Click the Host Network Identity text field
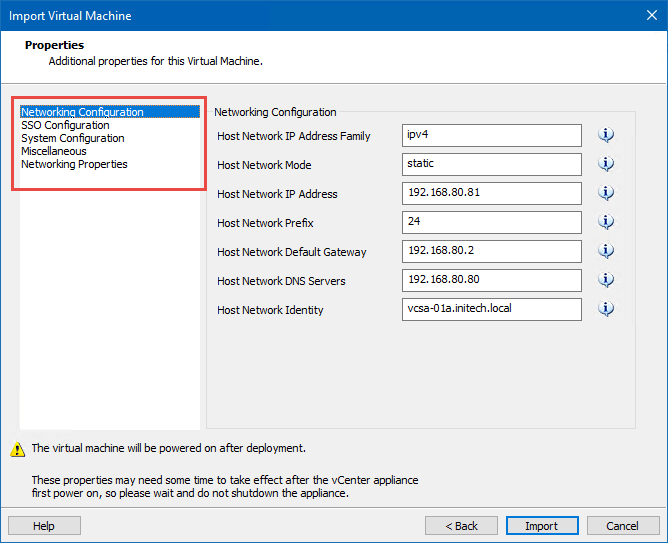Screen dimensions: 668x543 (x=491, y=309)
